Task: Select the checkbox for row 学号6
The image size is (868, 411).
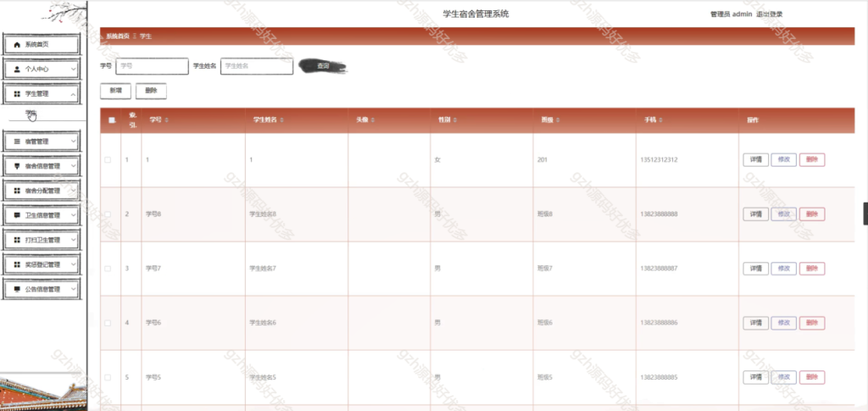Action: (x=108, y=323)
